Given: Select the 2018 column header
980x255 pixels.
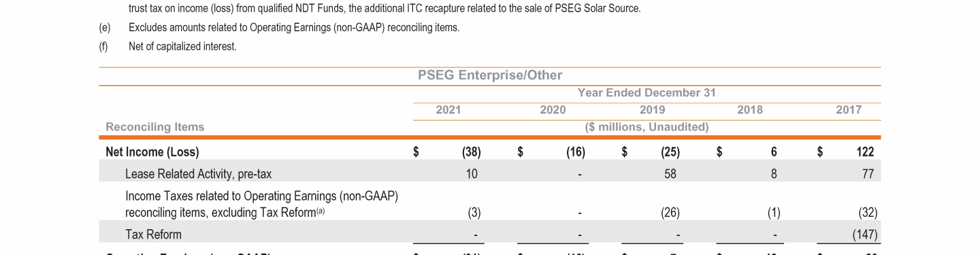Looking at the screenshot, I should tap(750, 109).
